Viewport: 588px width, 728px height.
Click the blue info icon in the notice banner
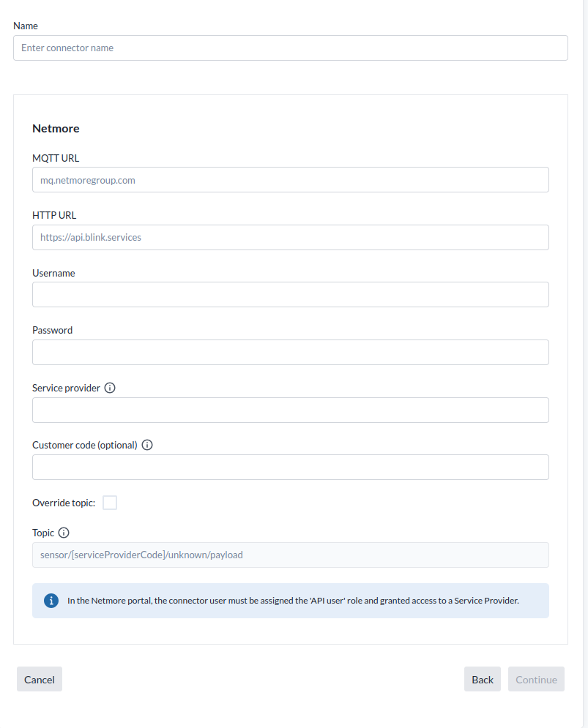point(51,601)
